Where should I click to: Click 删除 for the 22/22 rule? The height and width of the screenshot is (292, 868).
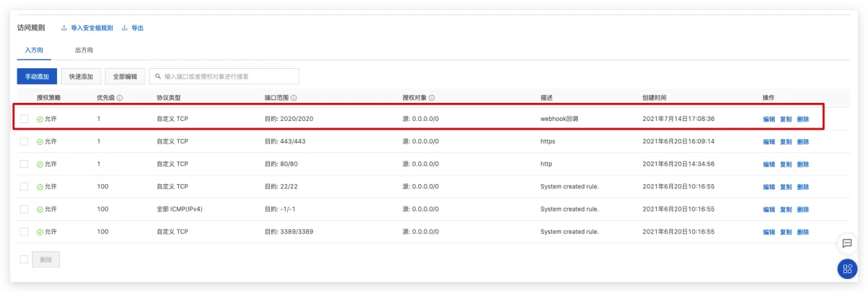[803, 187]
